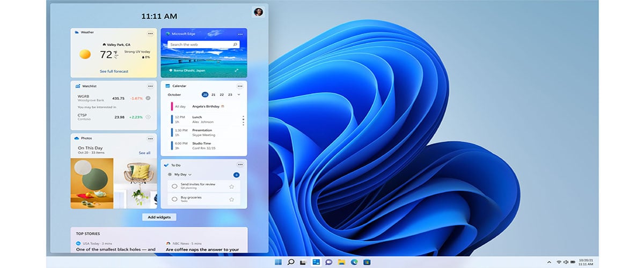
Task: Open the See full forecast link
Action: [x=114, y=71]
